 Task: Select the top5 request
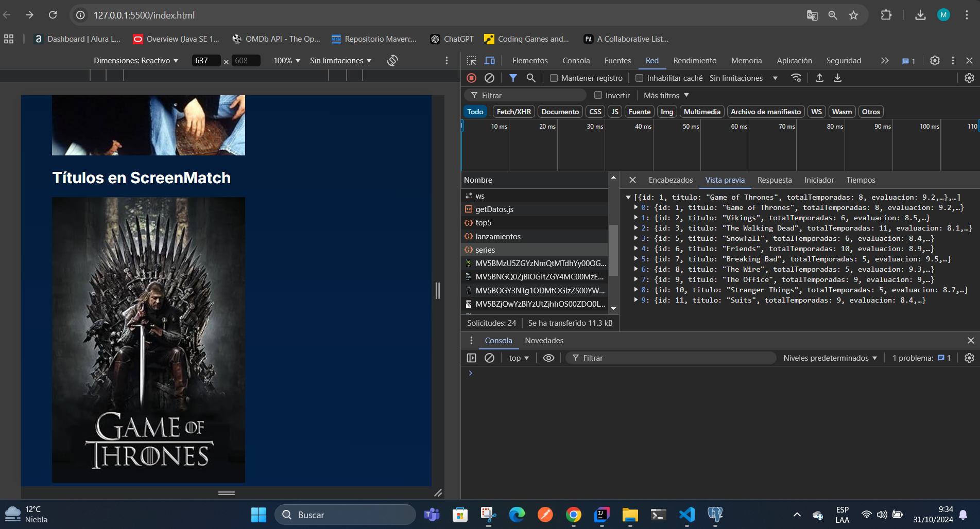click(535, 222)
